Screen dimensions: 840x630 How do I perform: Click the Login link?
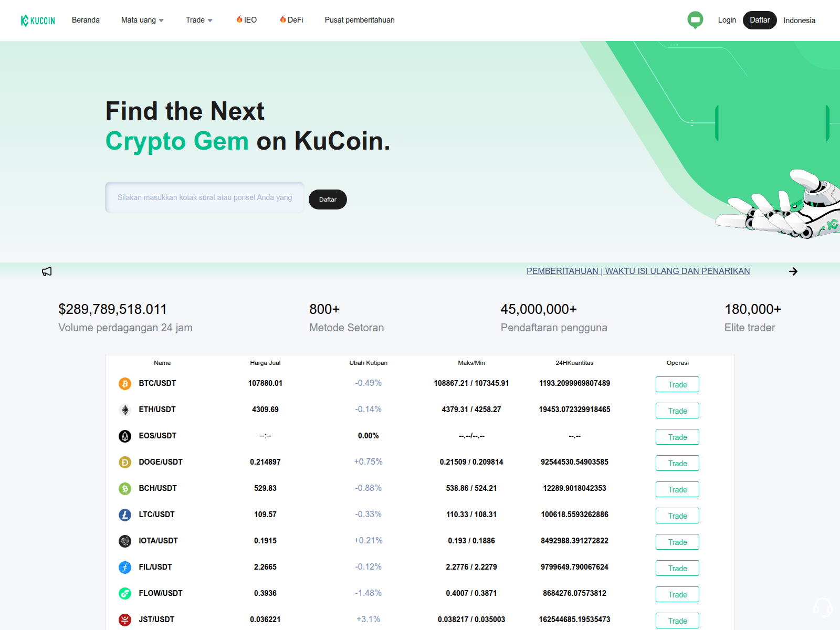click(x=727, y=20)
